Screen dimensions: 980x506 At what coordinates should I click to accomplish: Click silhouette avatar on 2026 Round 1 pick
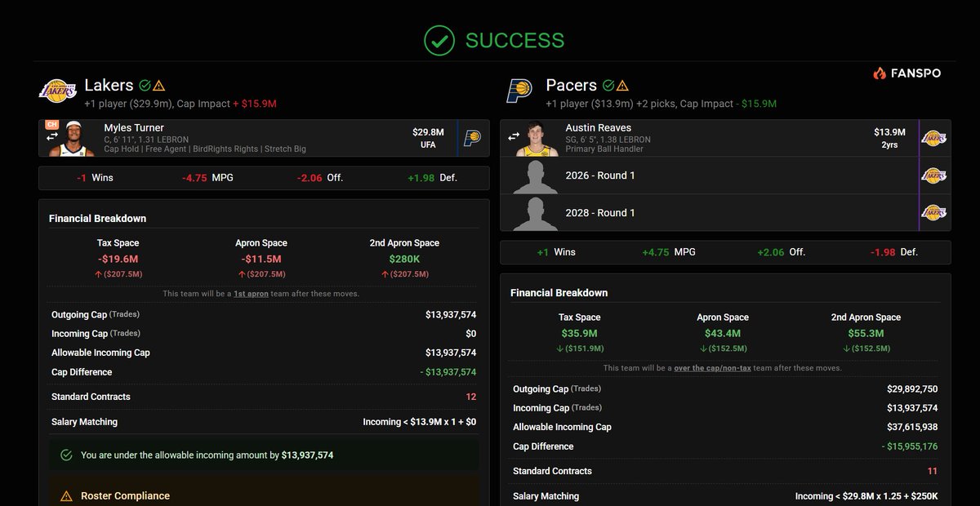[x=536, y=175]
